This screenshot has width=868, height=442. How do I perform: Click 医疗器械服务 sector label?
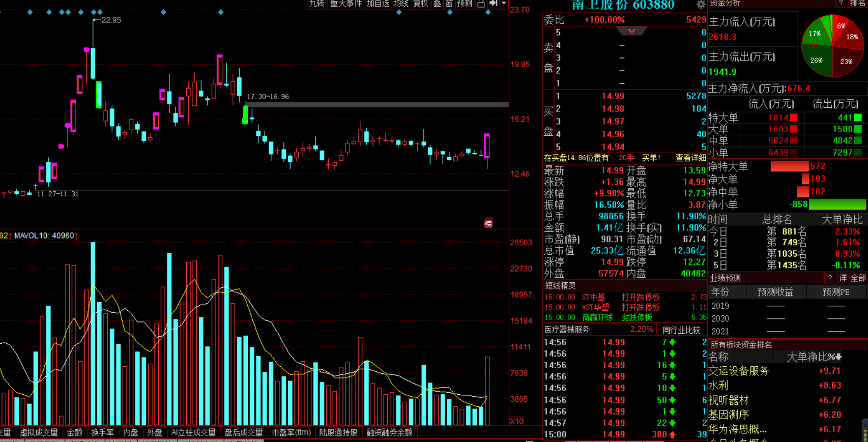click(x=567, y=330)
